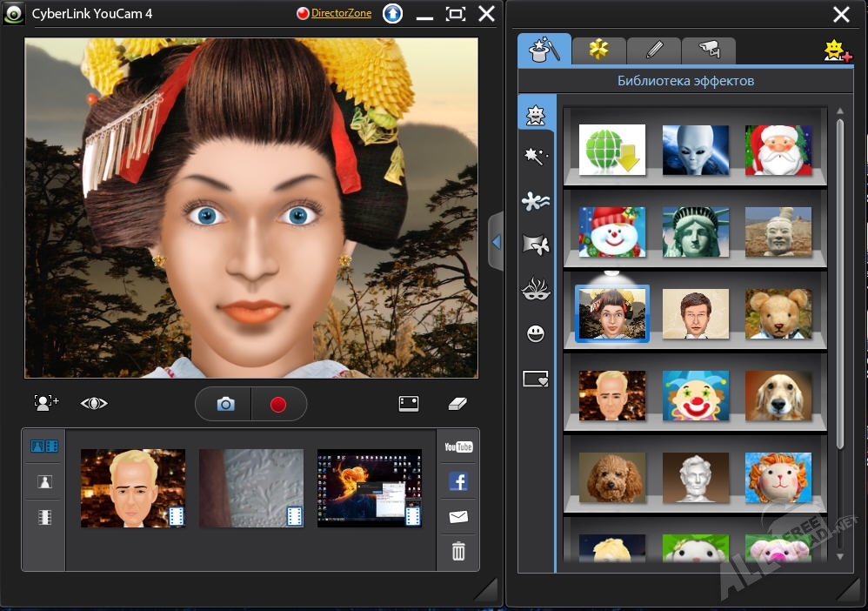Share to Facebook via its icon
868x611 pixels.
458,481
